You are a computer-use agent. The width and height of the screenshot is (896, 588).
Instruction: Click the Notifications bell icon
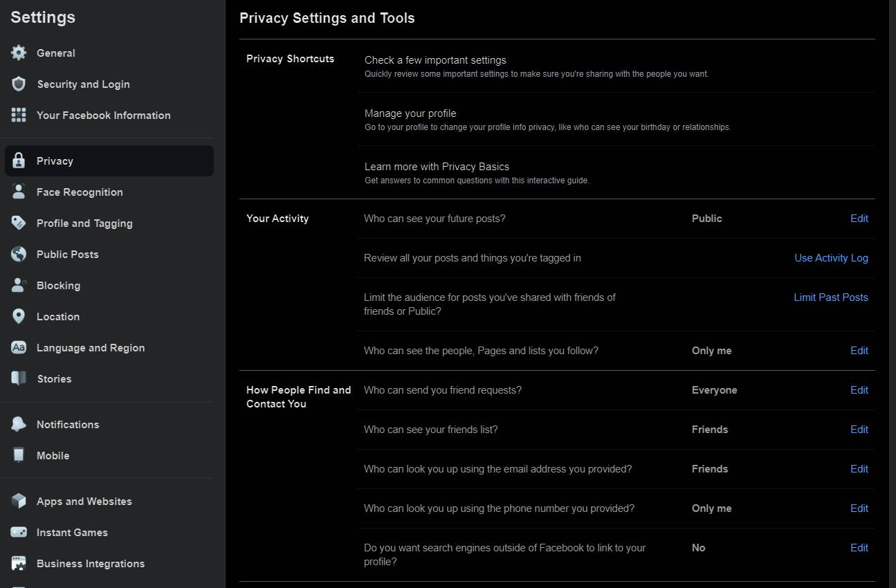19,424
